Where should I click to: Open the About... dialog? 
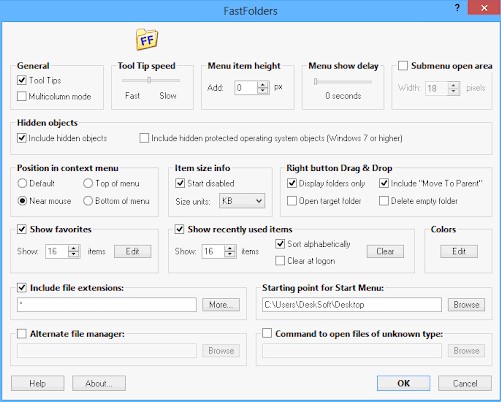coord(99,383)
